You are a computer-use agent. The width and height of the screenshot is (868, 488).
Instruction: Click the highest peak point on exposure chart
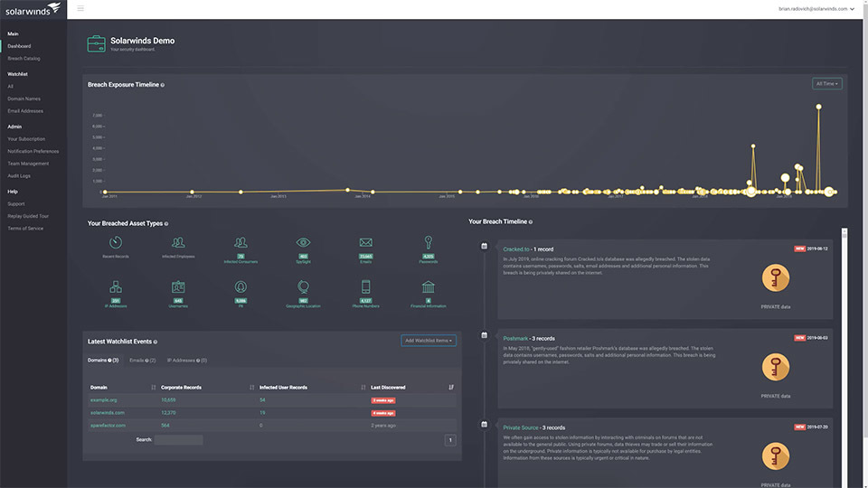tap(818, 107)
